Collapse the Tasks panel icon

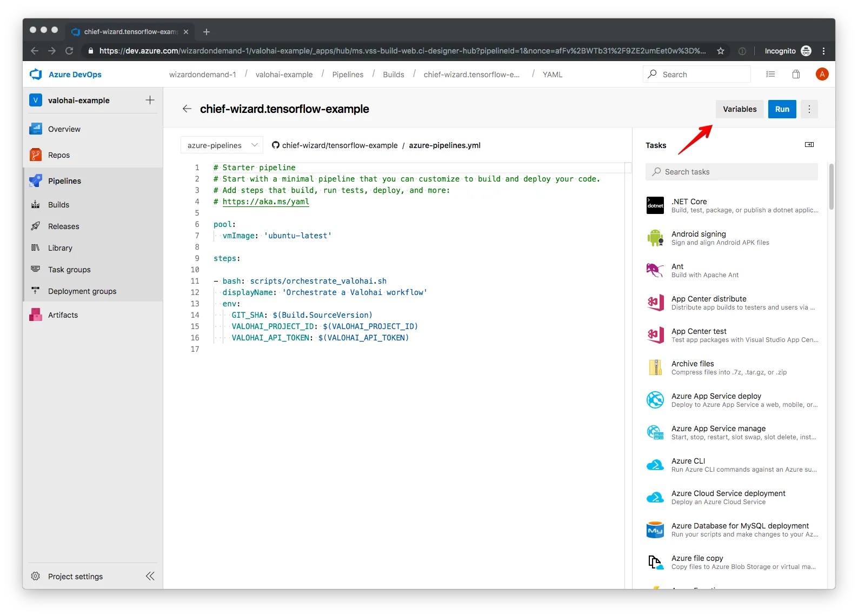(809, 145)
